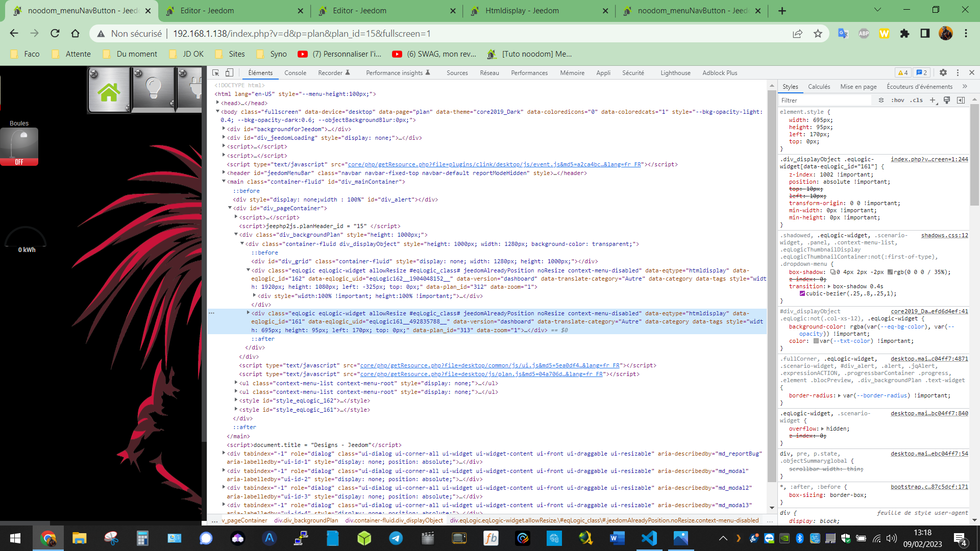Open the Recorder tab

pos(334,73)
